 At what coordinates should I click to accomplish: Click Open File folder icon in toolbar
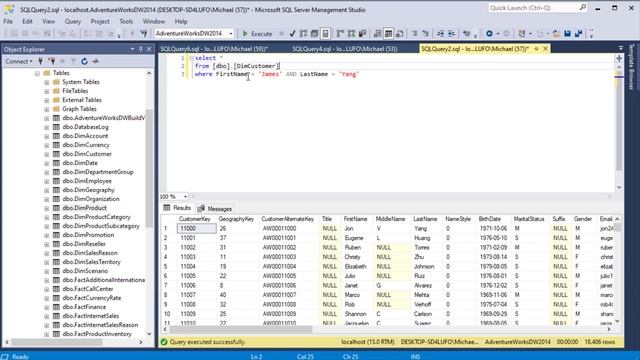coord(556,34)
